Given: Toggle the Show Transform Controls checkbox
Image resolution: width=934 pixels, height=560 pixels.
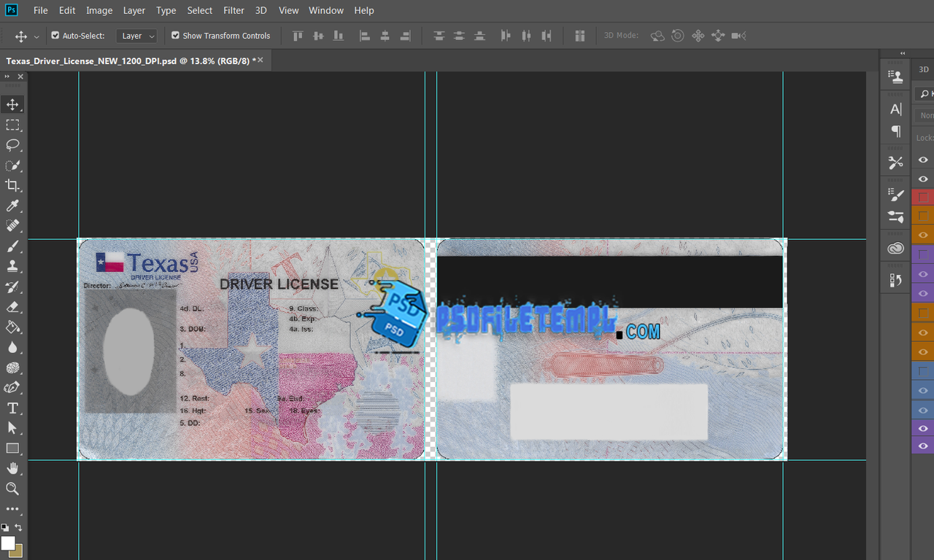Looking at the screenshot, I should pos(175,35).
